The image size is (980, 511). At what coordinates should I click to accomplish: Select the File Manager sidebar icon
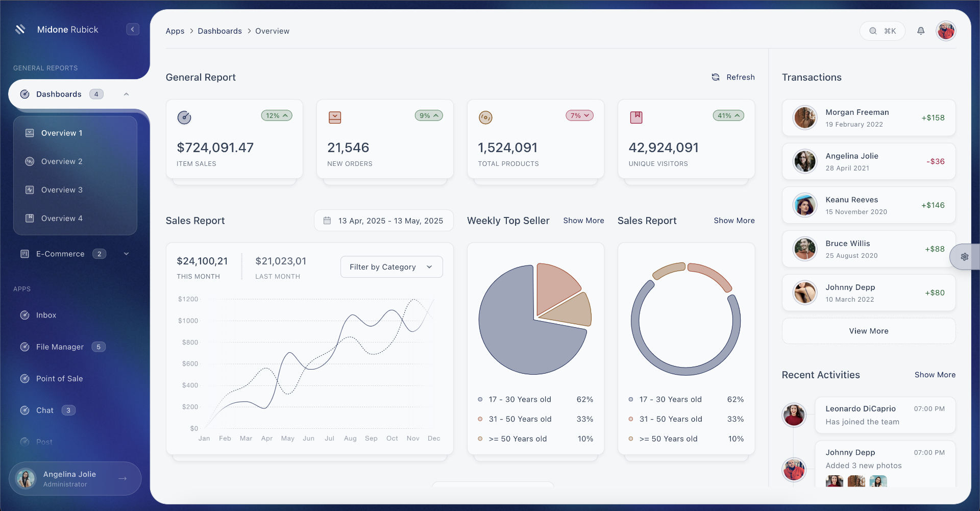(25, 347)
